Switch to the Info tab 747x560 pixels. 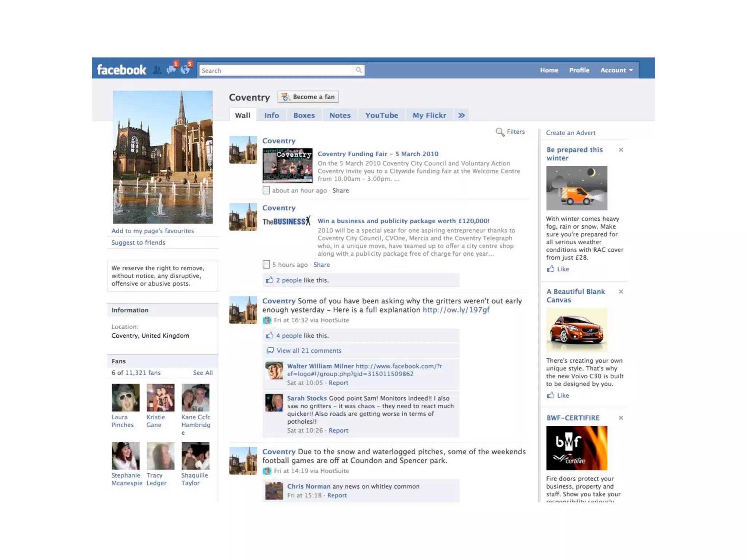[x=271, y=115]
